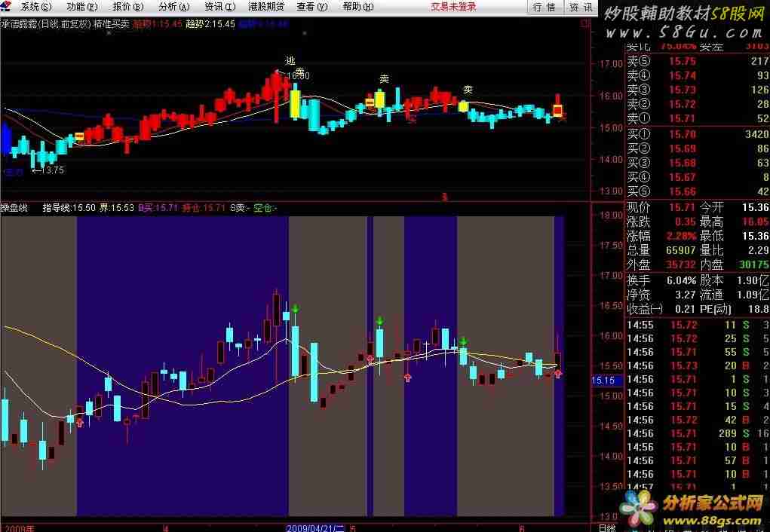Open the 系统(S) menu
The width and height of the screenshot is (770, 532).
tap(36, 7)
